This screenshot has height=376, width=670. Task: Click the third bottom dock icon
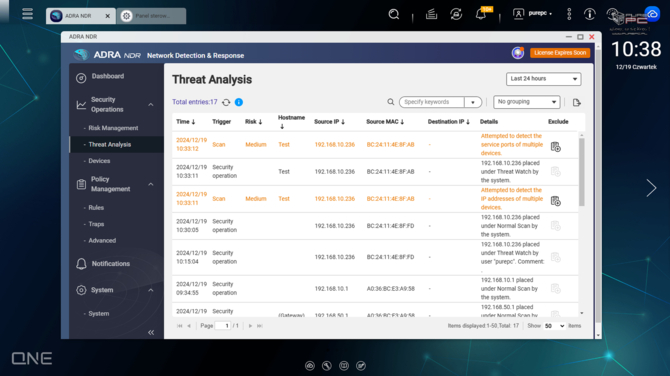[344, 366]
